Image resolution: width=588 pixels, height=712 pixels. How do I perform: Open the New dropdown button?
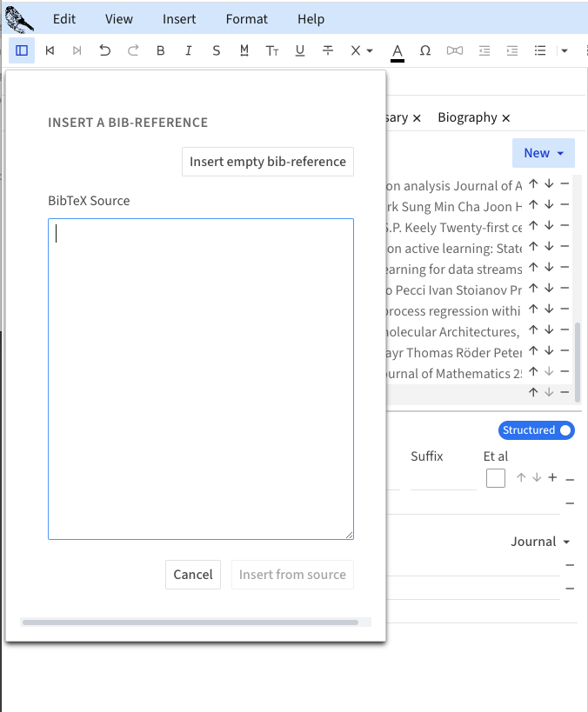pyautogui.click(x=544, y=153)
